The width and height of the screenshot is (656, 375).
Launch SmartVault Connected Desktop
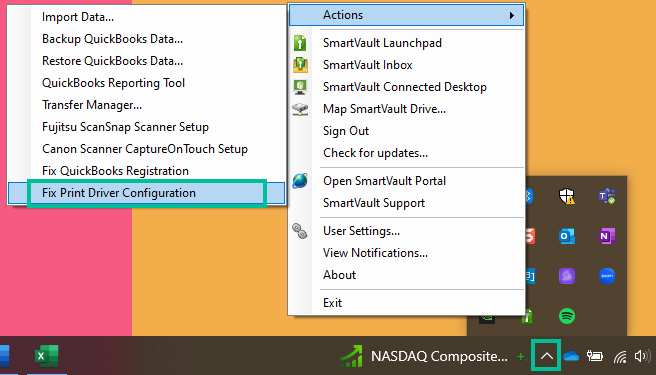pyautogui.click(x=405, y=87)
